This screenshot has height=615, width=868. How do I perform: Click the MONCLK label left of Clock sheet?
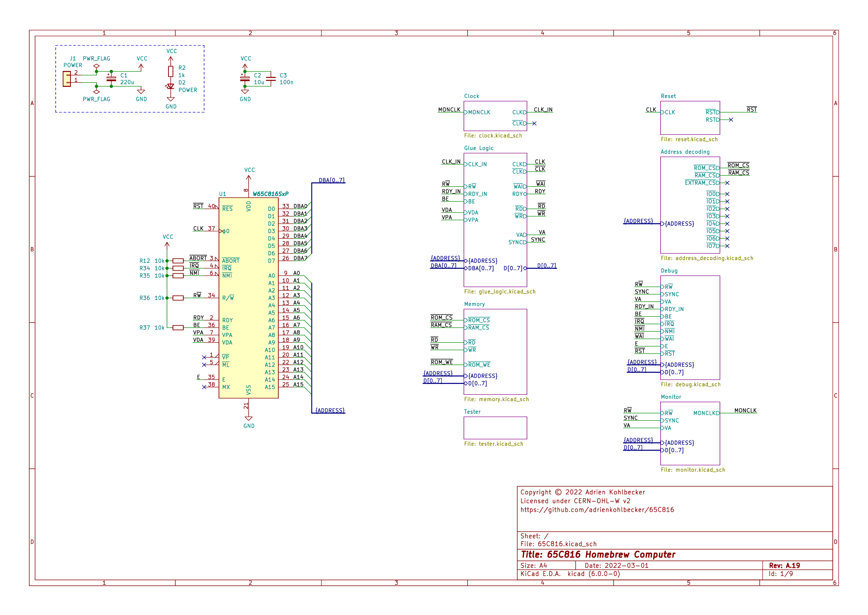pos(449,110)
